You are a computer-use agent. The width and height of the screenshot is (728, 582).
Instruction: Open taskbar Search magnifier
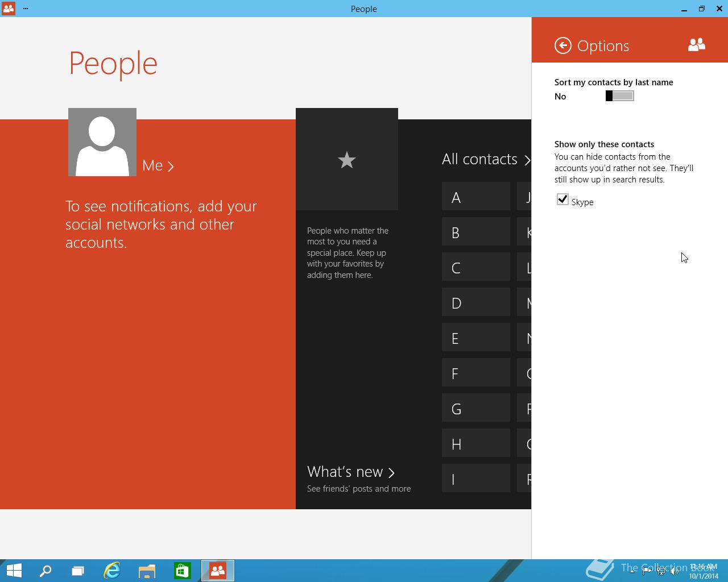(45, 571)
